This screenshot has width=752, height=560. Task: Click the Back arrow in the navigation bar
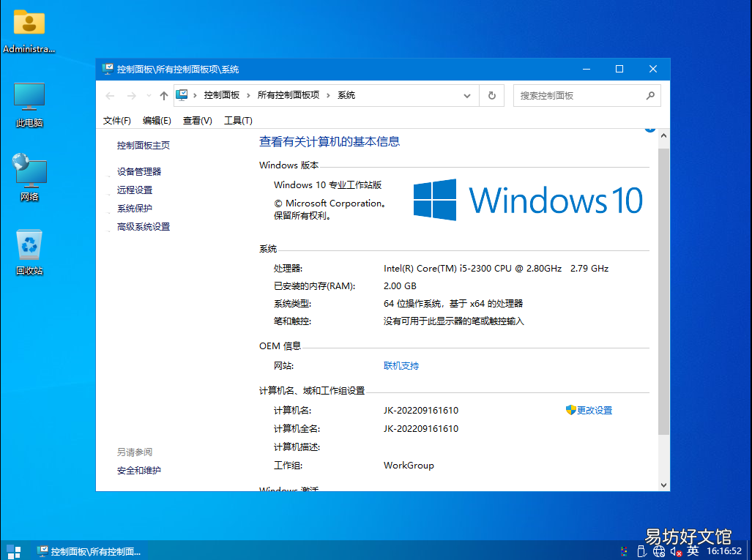coord(110,96)
